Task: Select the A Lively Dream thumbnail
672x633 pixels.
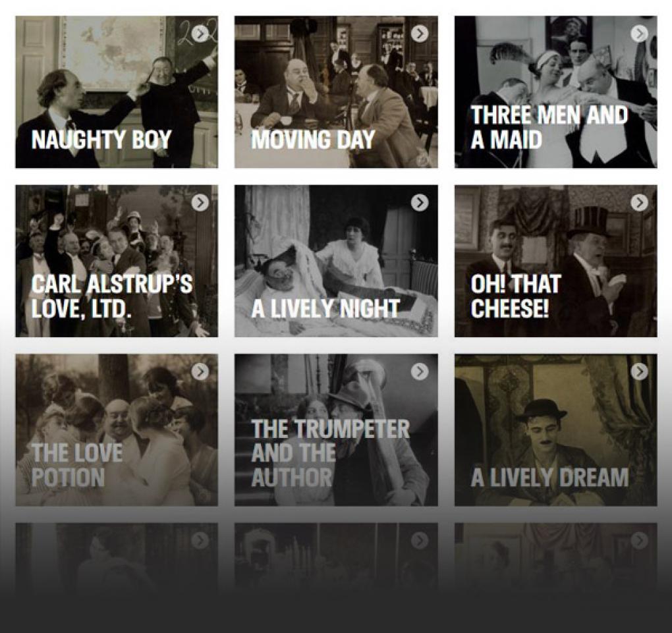Action: [x=556, y=430]
